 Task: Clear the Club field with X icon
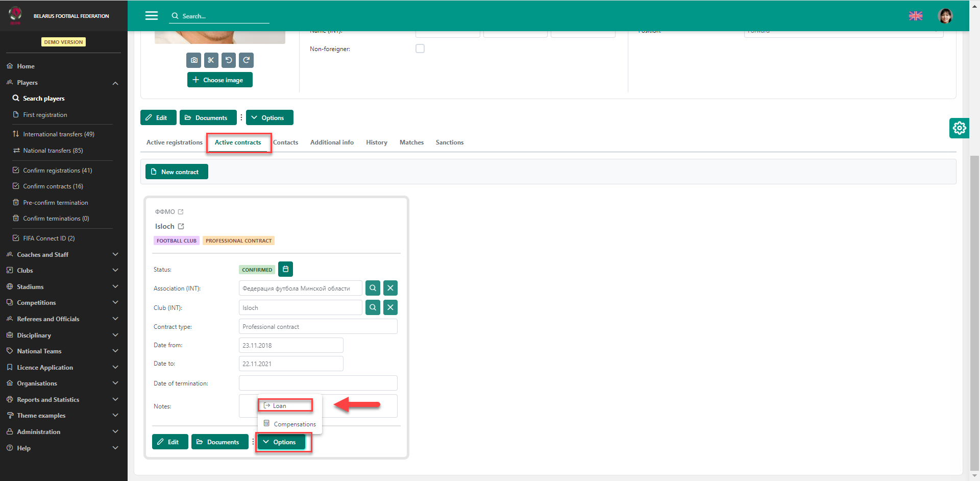tap(390, 308)
